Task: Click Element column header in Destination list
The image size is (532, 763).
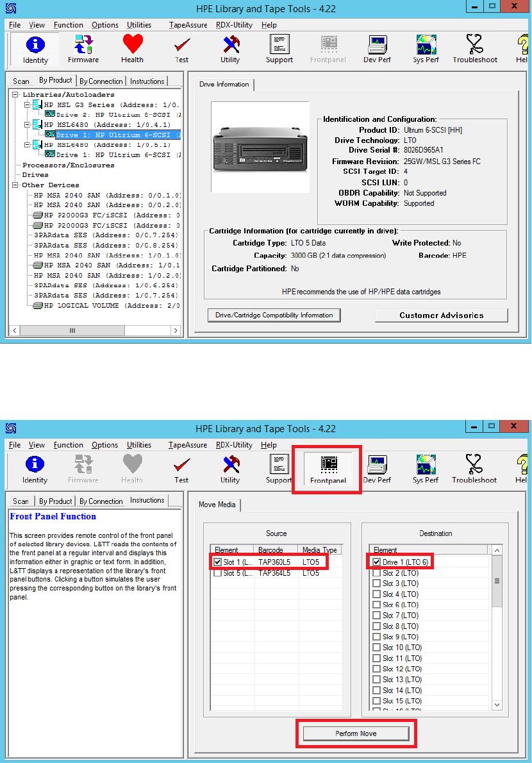Action: [428, 550]
